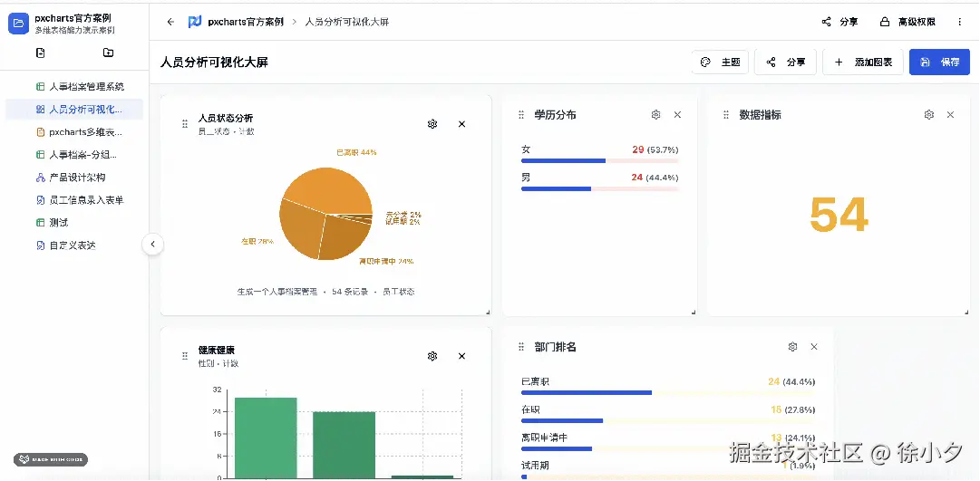Click the 已离职 progress bar in 部门排名
This screenshot has width=980, height=481.
coord(667,393)
